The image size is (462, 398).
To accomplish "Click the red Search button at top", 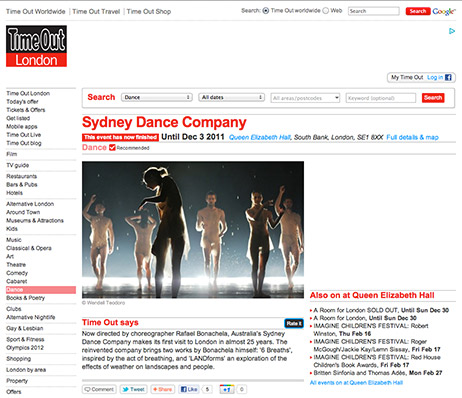I will (418, 11).
